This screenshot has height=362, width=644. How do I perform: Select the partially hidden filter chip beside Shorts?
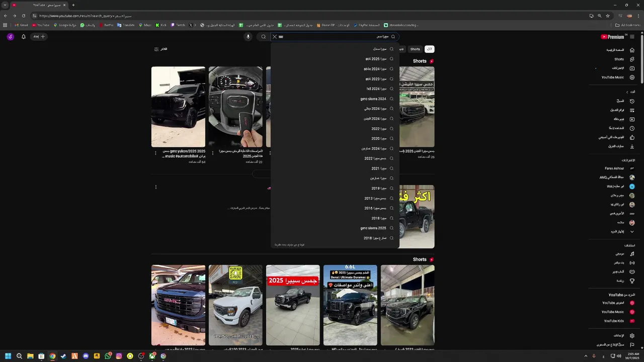[x=402, y=49]
